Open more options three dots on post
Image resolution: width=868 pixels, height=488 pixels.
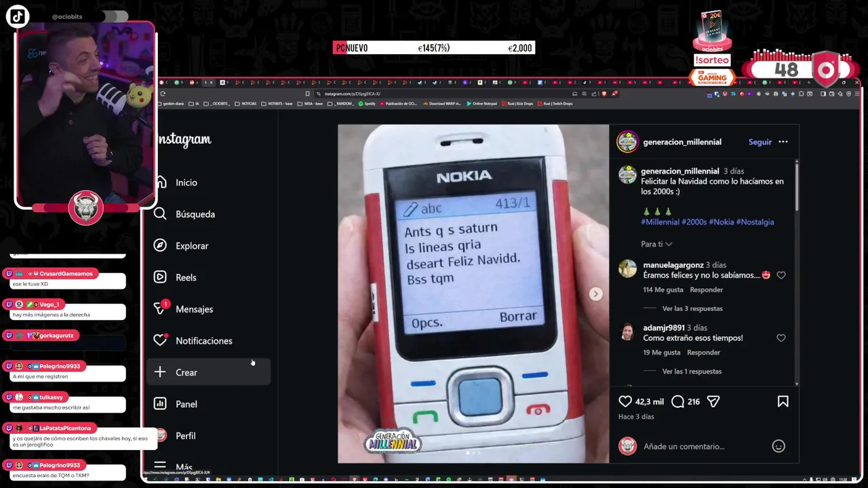(783, 142)
